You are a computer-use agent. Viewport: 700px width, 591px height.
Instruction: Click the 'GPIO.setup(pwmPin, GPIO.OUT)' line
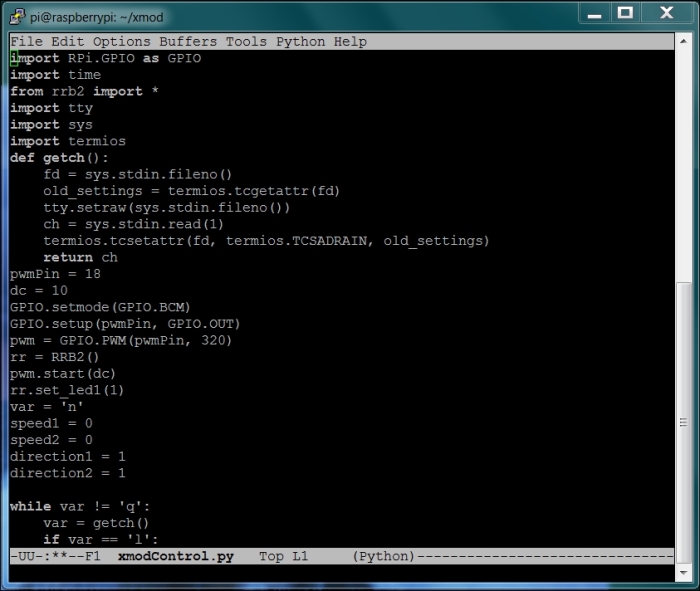tap(125, 324)
